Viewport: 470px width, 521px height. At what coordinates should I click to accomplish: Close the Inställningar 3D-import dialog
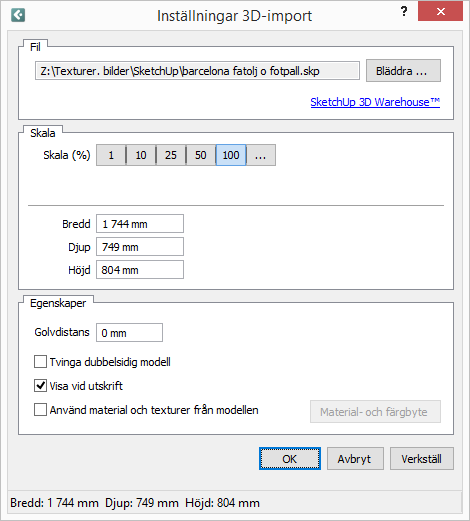click(440, 12)
